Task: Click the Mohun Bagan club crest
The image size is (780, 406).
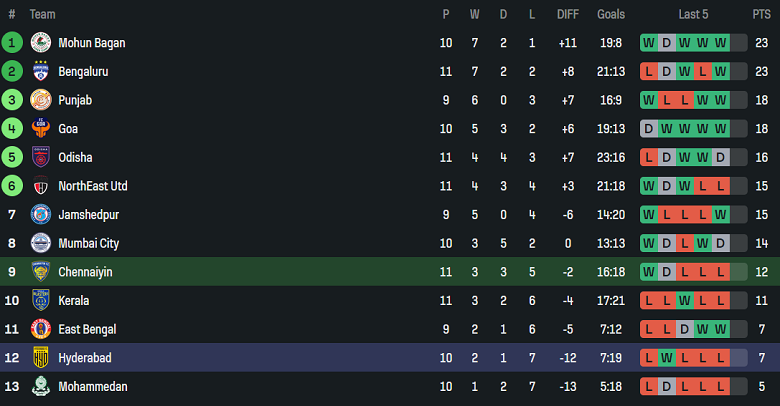Action: point(41,43)
